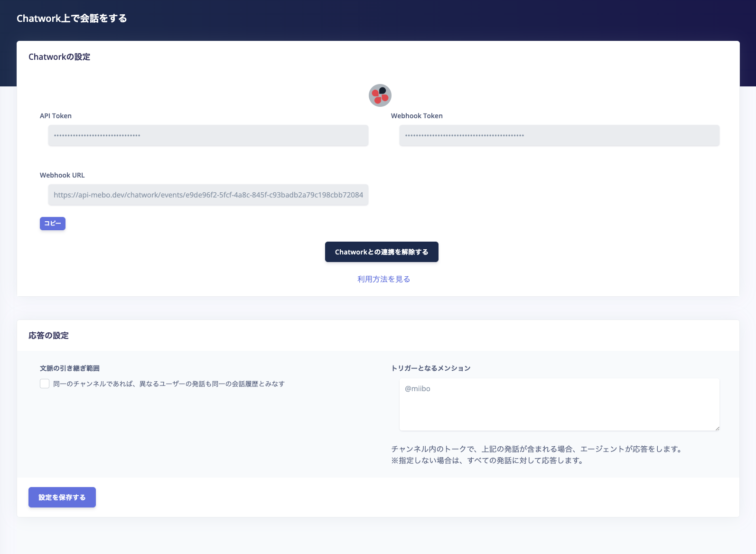Screen dimensions: 756x554
Task: Click the Chatwork logo icon
Action: coord(380,95)
